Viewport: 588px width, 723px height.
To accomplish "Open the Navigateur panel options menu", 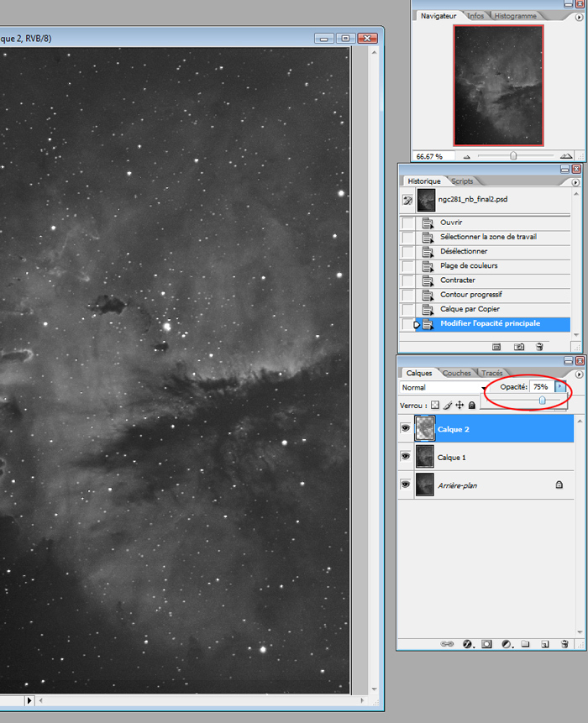I will 579,17.
